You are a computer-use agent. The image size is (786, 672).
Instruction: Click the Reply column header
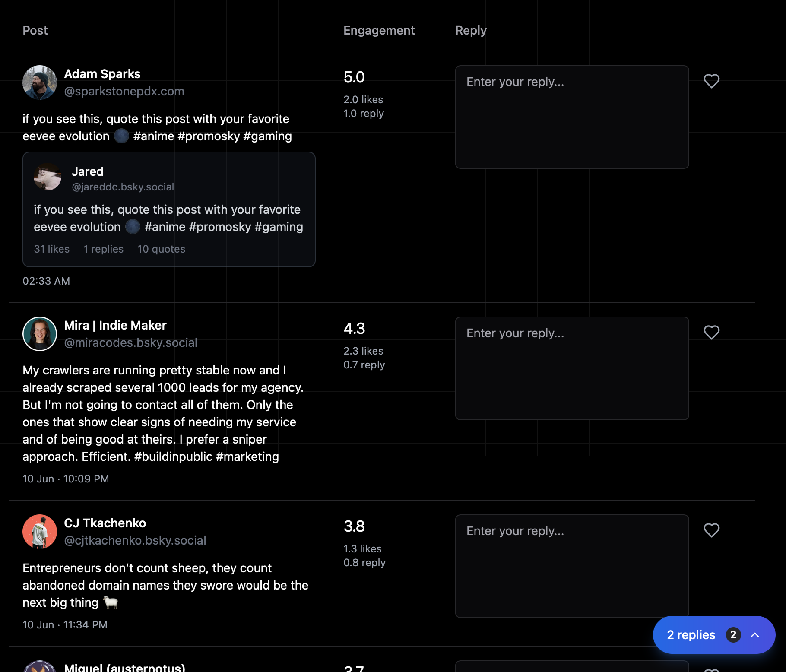coord(471,30)
